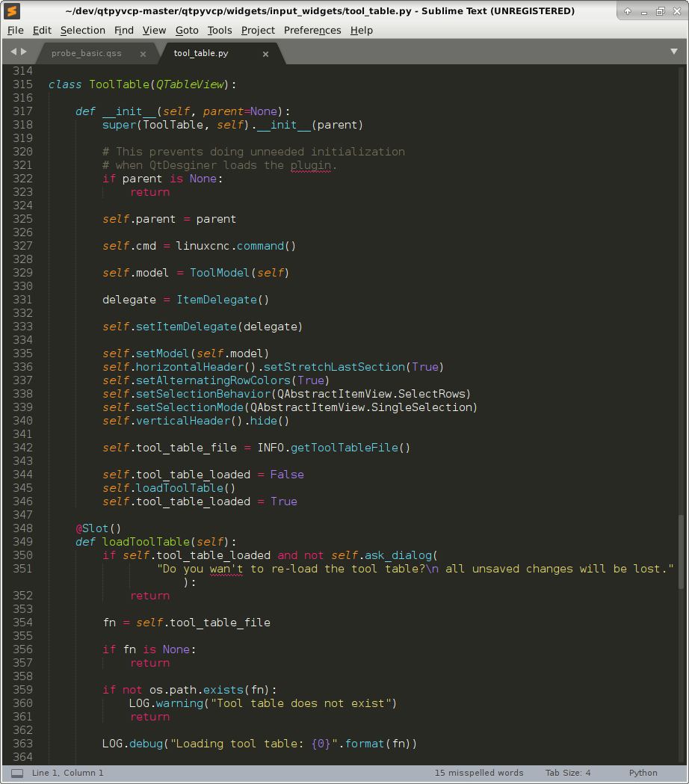Close the tool_table.py tab

coord(265,54)
